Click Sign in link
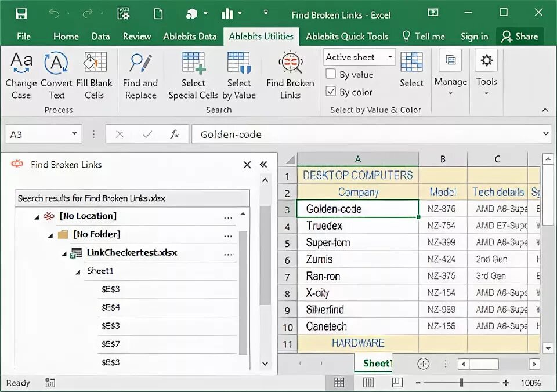The height and width of the screenshot is (392, 557). [474, 36]
